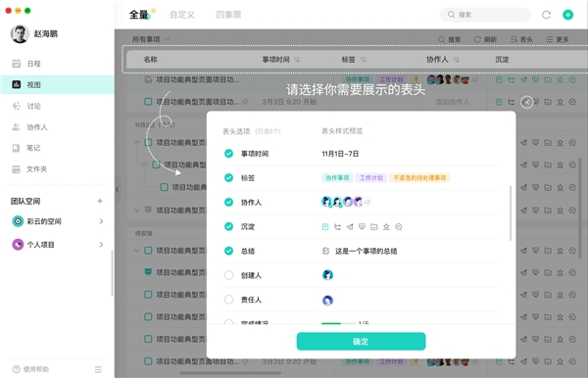
Task: Click the send icon in 沉淀 preview
Action: pos(350,226)
